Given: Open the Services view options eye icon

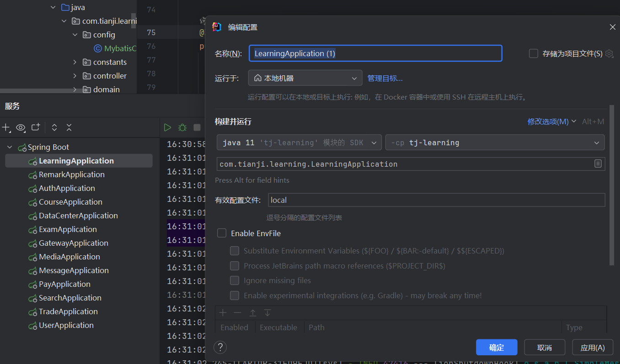Looking at the screenshot, I should point(21,127).
